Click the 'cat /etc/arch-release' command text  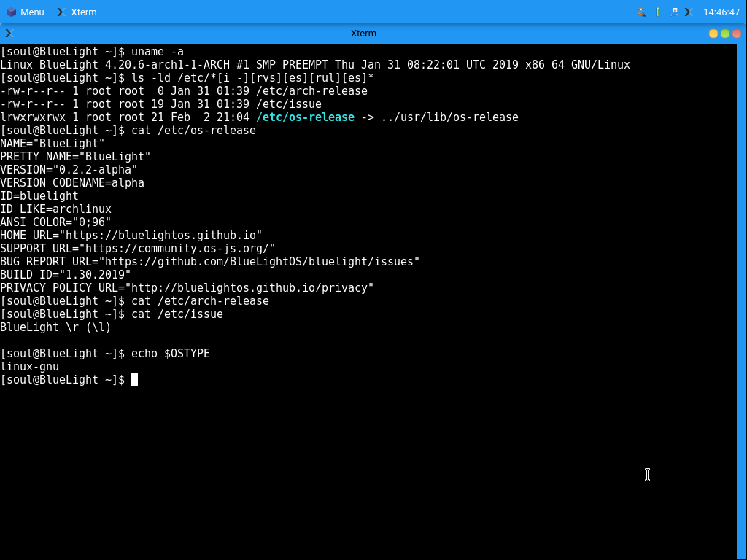(x=200, y=301)
